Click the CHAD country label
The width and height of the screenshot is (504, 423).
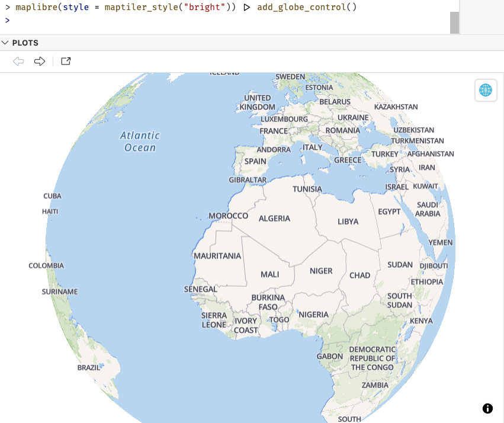pos(359,275)
